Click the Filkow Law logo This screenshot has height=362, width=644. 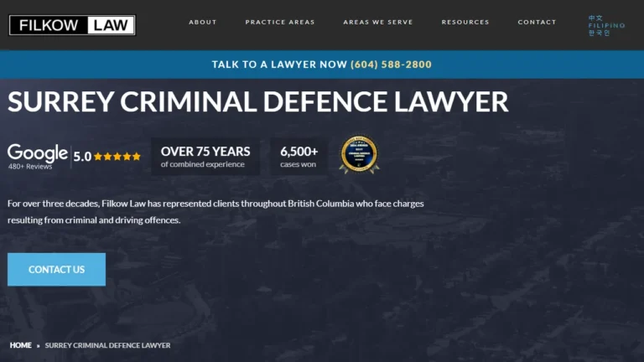[72, 25]
